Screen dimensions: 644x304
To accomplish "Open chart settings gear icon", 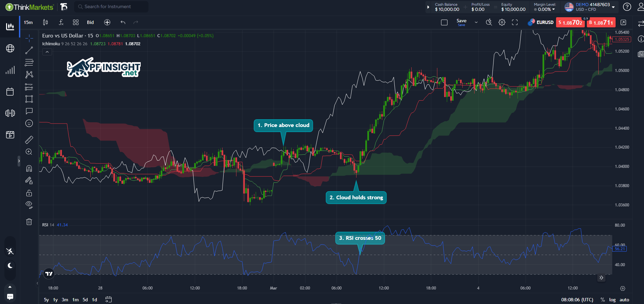I will tap(502, 22).
